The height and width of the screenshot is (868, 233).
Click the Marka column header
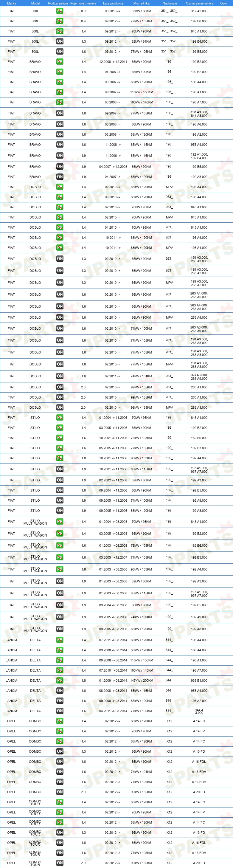11,3
